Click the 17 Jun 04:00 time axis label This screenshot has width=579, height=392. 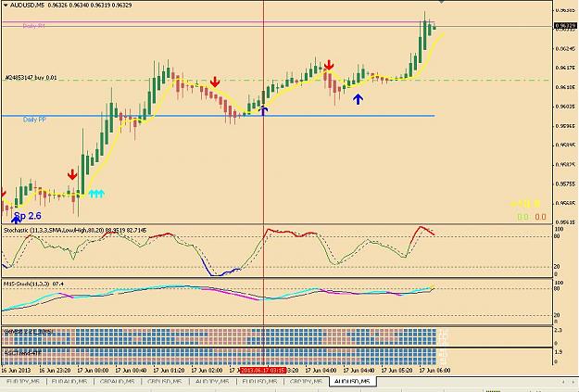(x=321, y=370)
